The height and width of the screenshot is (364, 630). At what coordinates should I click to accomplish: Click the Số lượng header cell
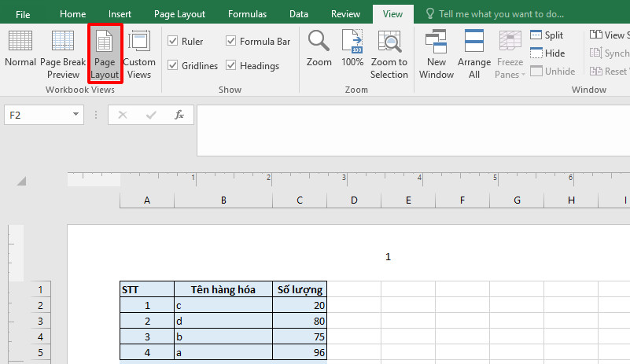pyautogui.click(x=300, y=289)
